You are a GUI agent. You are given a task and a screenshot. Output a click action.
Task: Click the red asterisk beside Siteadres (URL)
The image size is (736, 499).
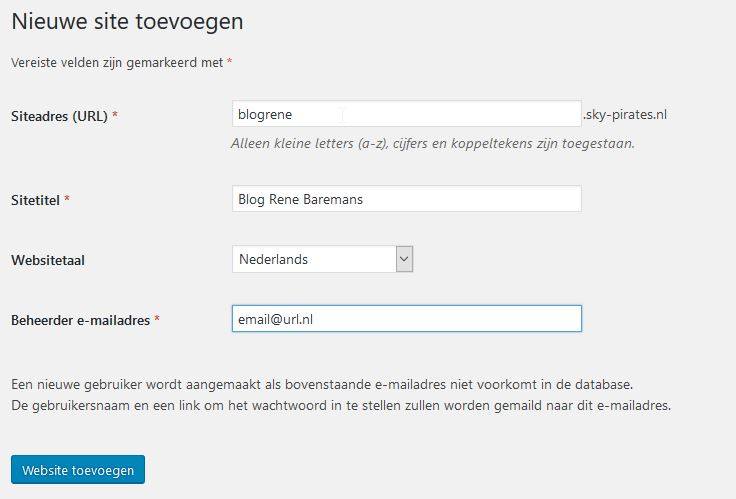115,116
